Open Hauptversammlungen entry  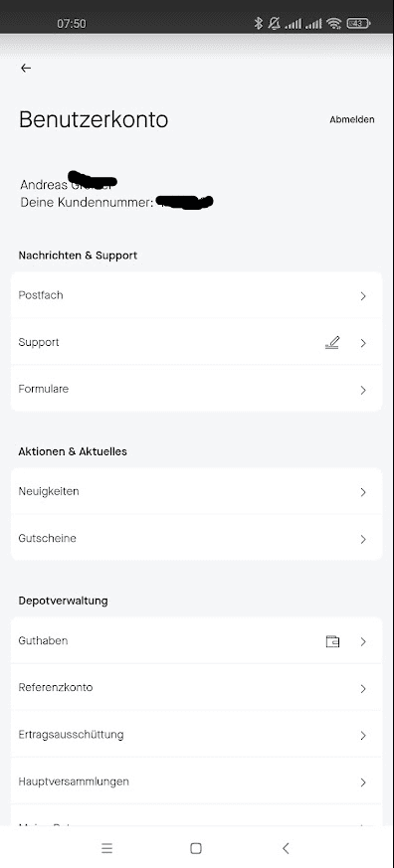click(x=196, y=781)
